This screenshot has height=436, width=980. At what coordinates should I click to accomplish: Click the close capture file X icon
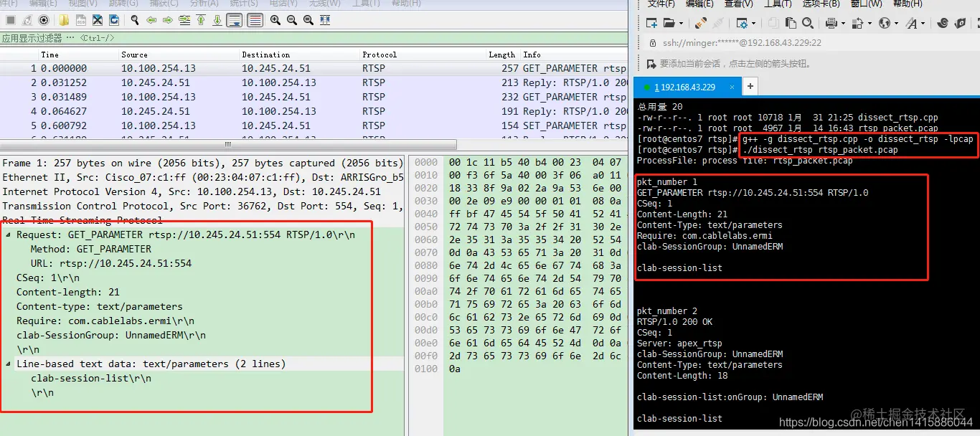click(x=97, y=20)
